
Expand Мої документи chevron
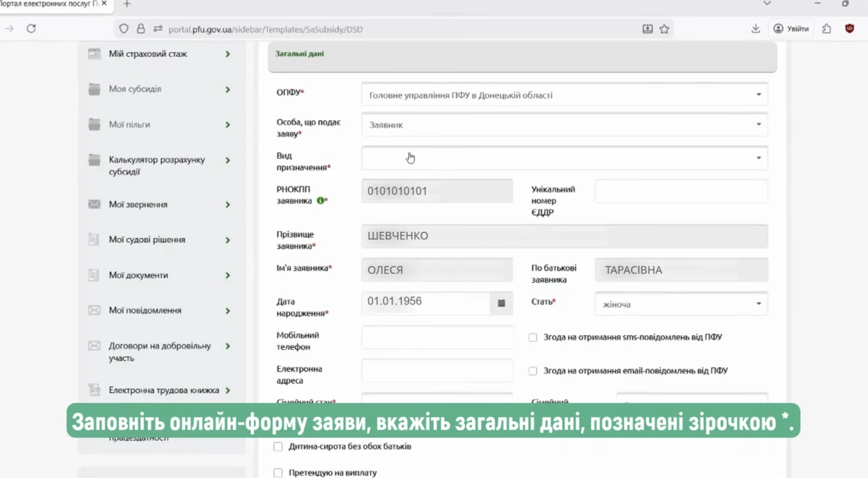[x=228, y=275]
